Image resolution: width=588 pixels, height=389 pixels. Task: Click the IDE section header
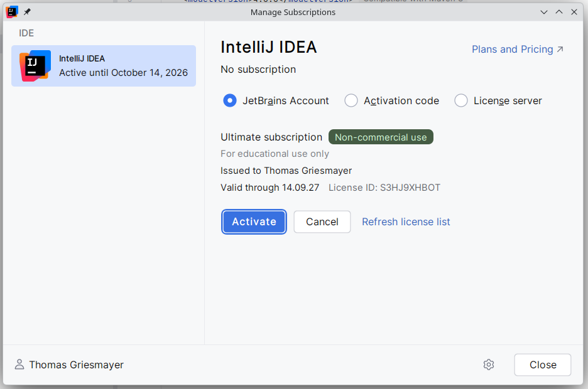[26, 33]
